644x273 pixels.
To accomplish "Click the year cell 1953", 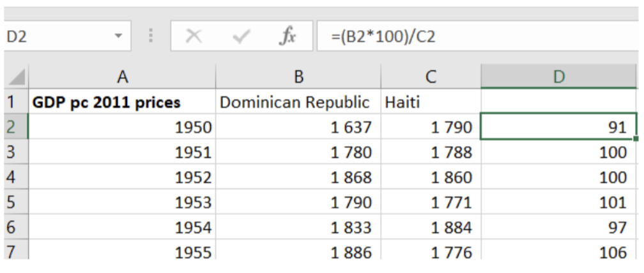I will click(x=122, y=202).
